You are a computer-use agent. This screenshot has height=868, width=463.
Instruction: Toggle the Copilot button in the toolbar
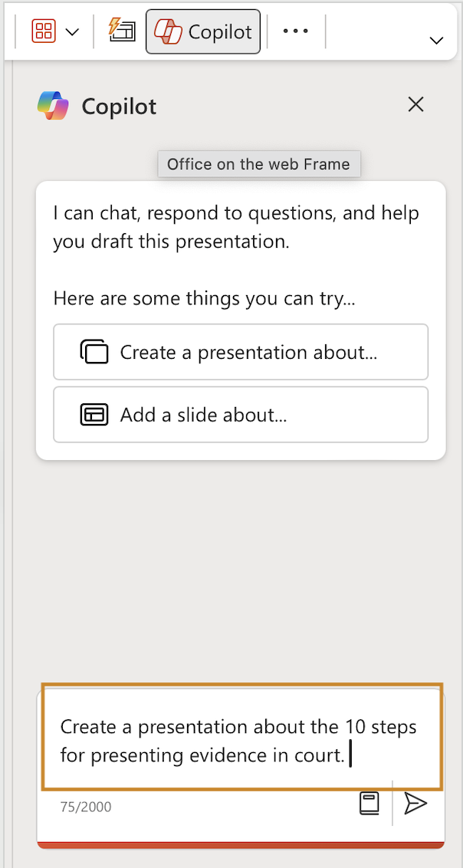203,31
